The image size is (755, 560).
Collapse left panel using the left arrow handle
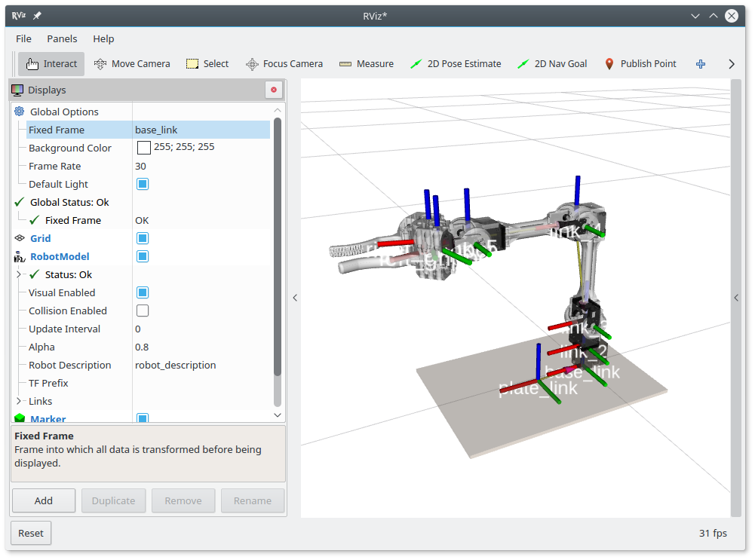coord(295,298)
